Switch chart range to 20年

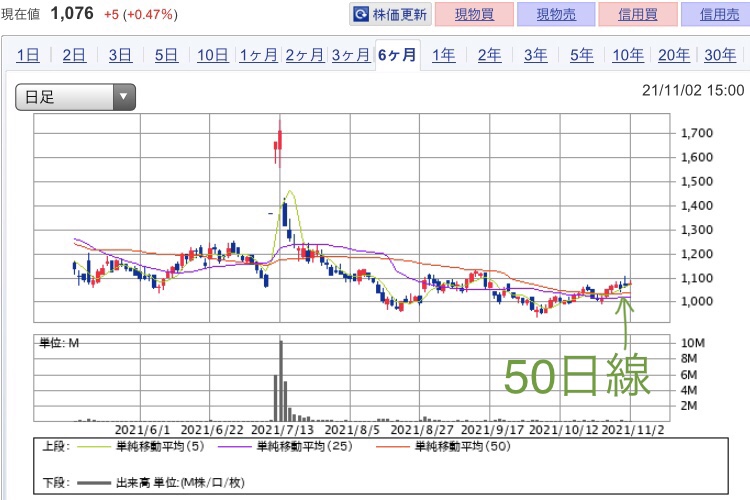click(x=673, y=55)
